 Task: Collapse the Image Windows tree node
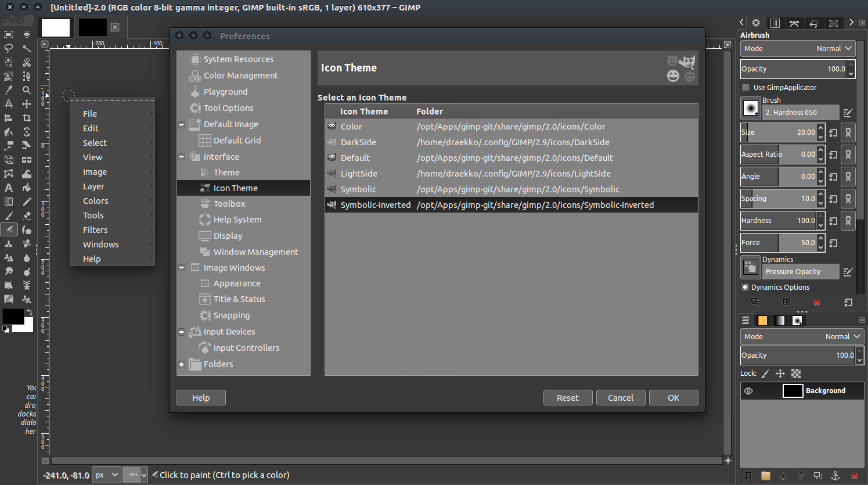182,268
